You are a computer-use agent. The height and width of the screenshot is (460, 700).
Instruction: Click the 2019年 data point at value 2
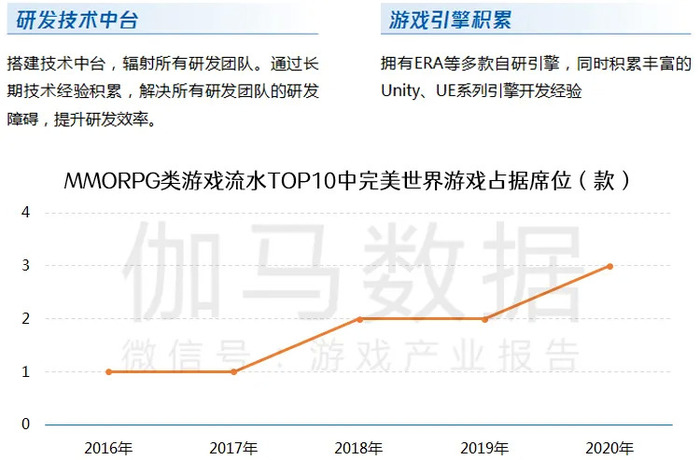(x=485, y=319)
